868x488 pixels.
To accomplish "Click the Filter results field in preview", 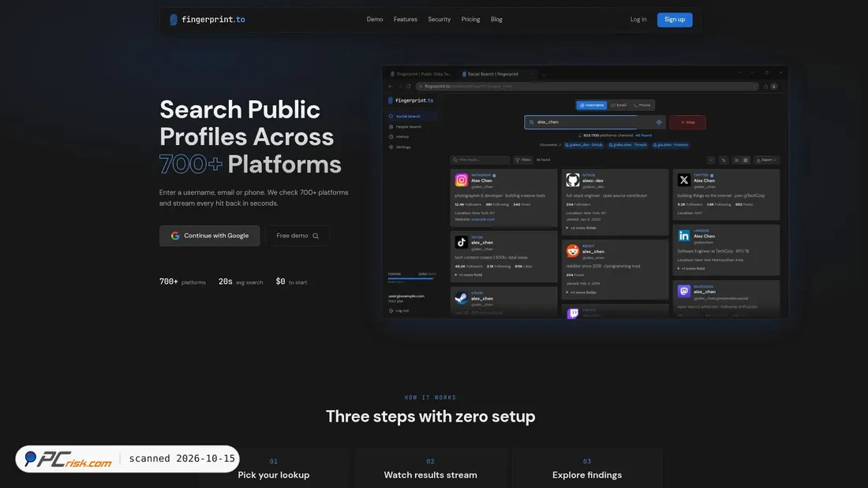I will [x=480, y=160].
